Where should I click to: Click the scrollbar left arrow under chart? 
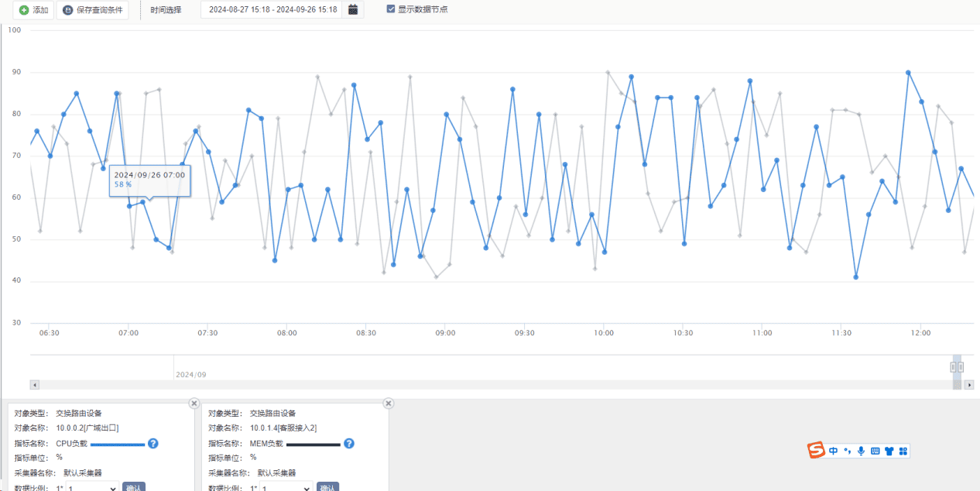(x=34, y=385)
